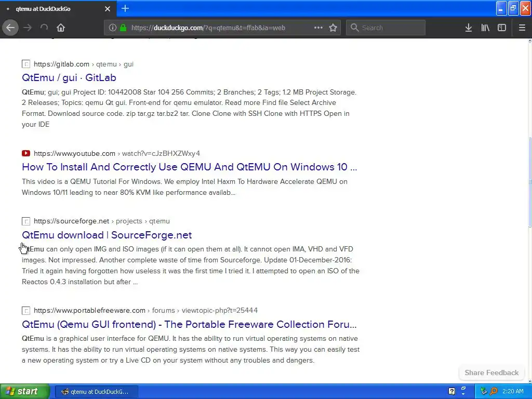The height and width of the screenshot is (399, 532).
Task: Open the Library bookshelf icon
Action: 485,28
